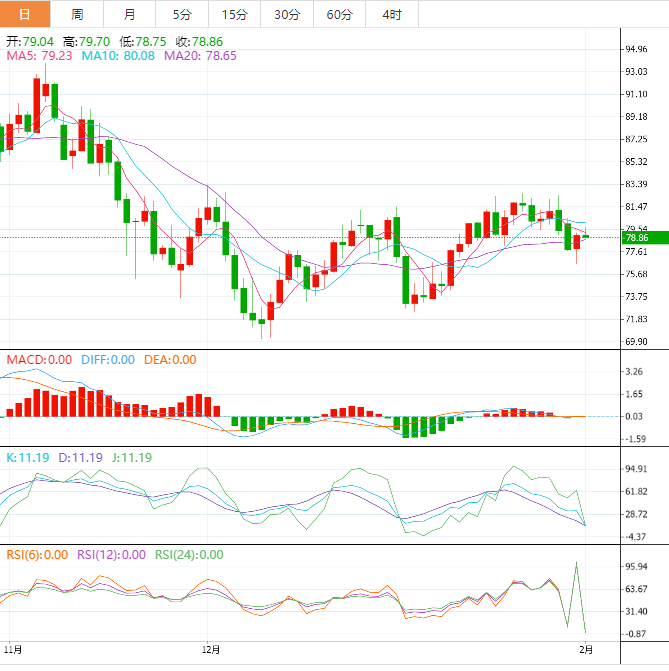Image resolution: width=669 pixels, height=671 pixels.
Task: Click the J:11.19 indicator value
Action: coord(132,457)
